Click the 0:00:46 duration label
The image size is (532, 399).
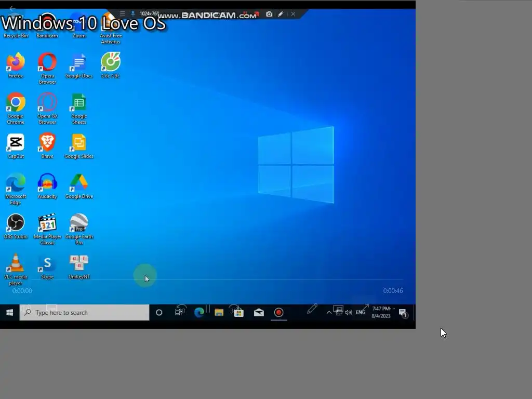tap(393, 291)
